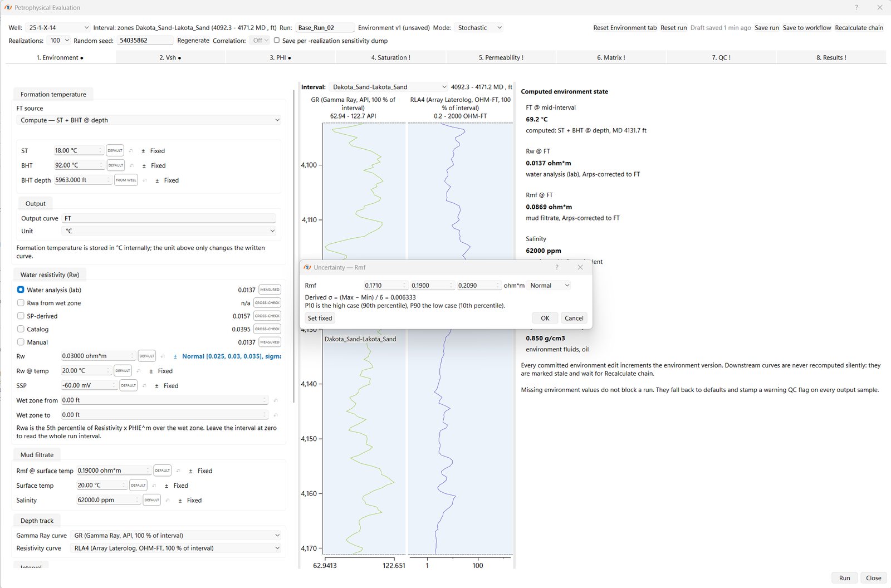Open the Gamma Ray curve dropdown
Viewport: 891px width, 588px height.
point(177,535)
